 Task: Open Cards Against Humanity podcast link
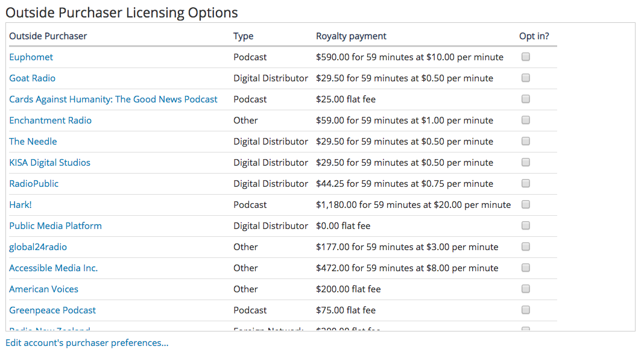[x=113, y=99]
